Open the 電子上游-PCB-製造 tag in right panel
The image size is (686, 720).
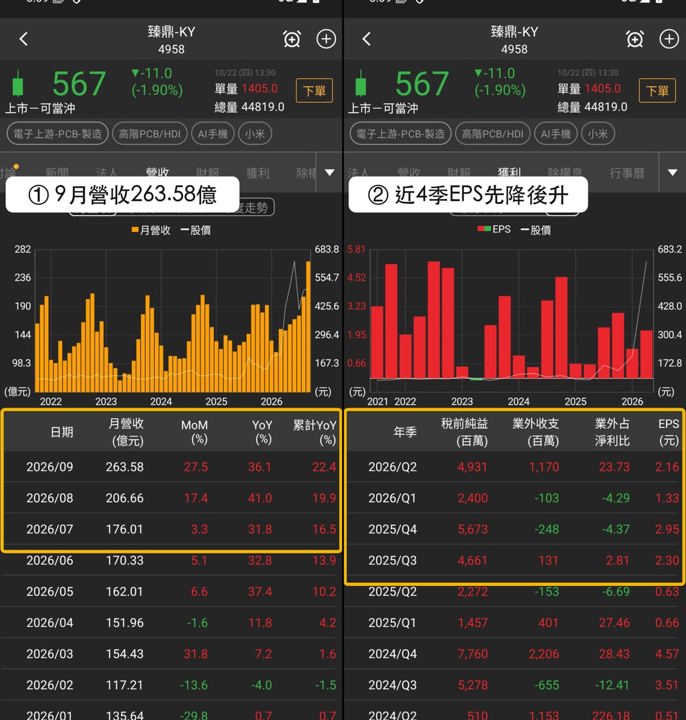point(400,134)
